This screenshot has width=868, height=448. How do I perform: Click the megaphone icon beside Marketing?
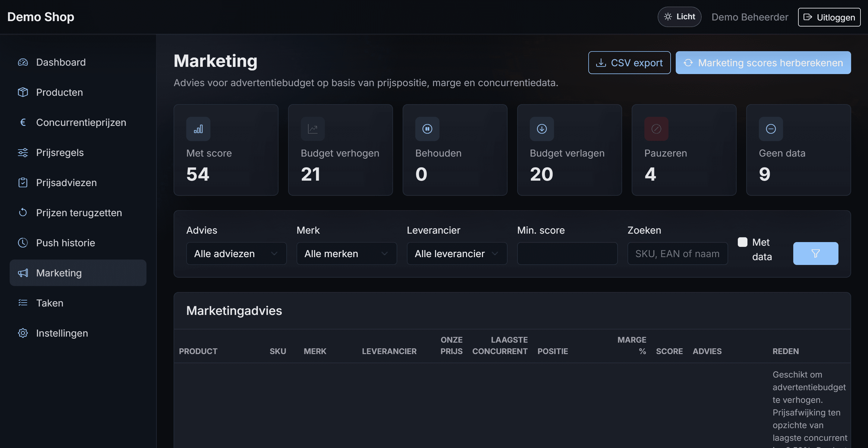(x=23, y=273)
